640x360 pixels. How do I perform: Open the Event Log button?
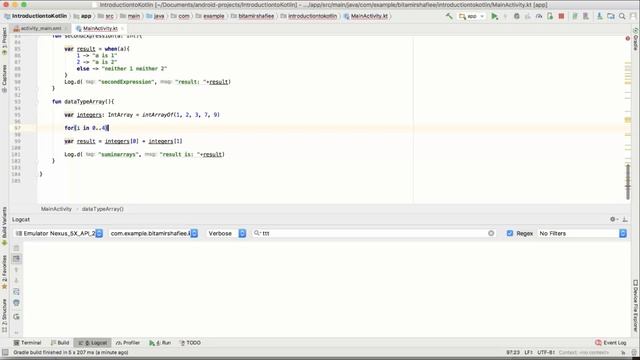click(x=611, y=343)
